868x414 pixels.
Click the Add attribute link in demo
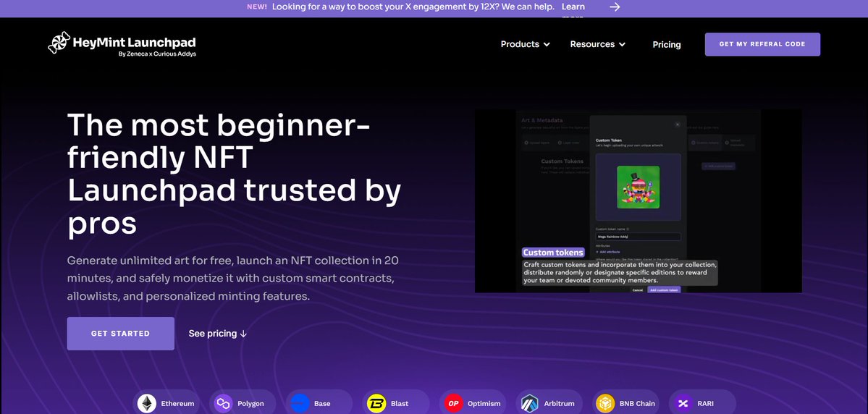(607, 252)
